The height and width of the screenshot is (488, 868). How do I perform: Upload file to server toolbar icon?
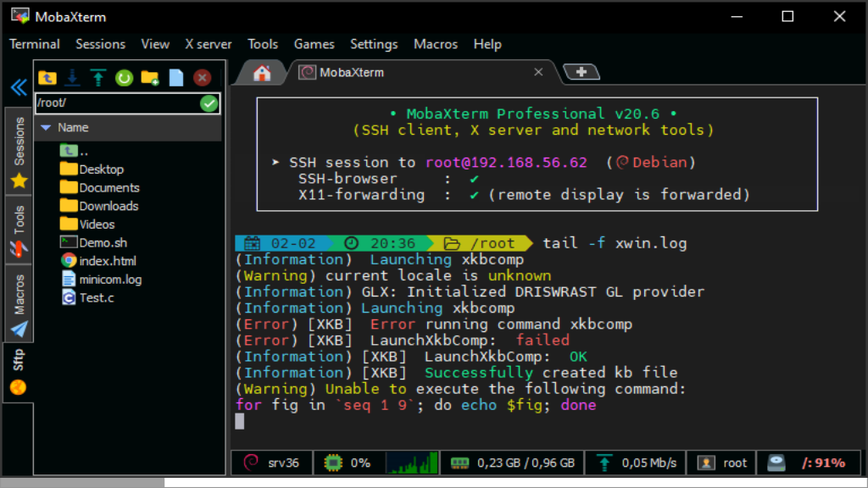[98, 78]
